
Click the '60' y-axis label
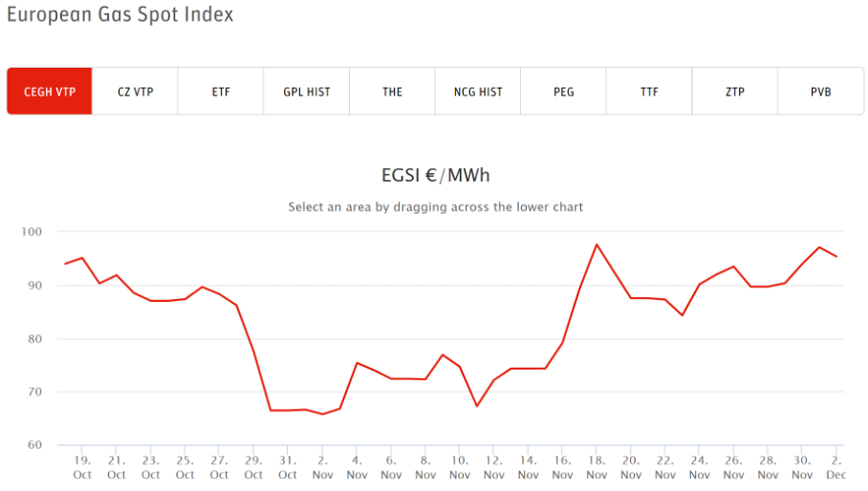[36, 445]
